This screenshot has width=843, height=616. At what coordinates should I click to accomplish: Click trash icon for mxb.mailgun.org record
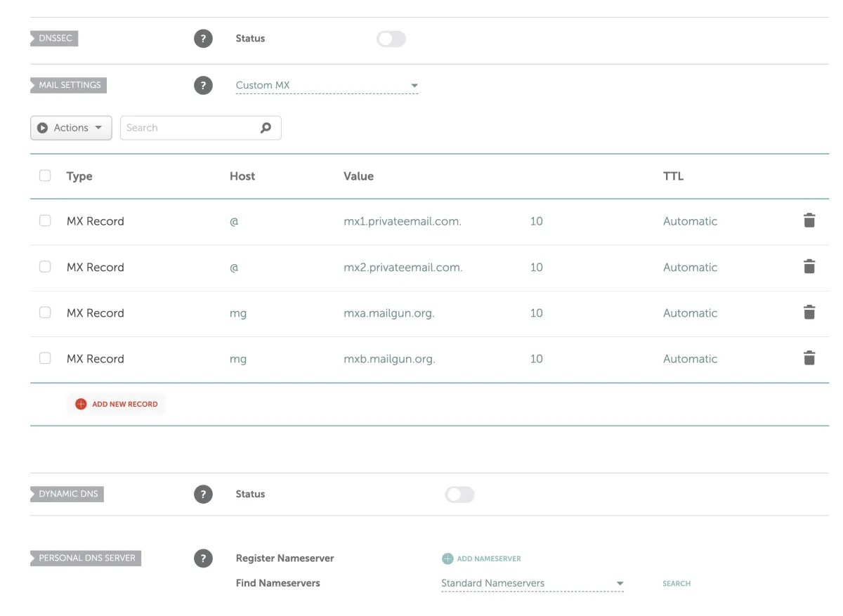click(809, 358)
